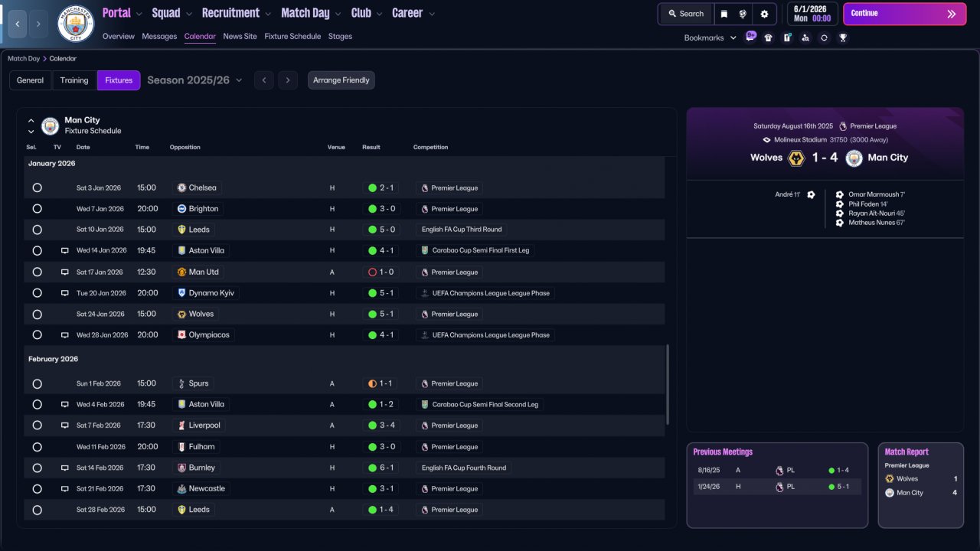This screenshot has height=551, width=980.
Task: Click the trophy icon in the bookmarks bar
Action: (x=843, y=37)
